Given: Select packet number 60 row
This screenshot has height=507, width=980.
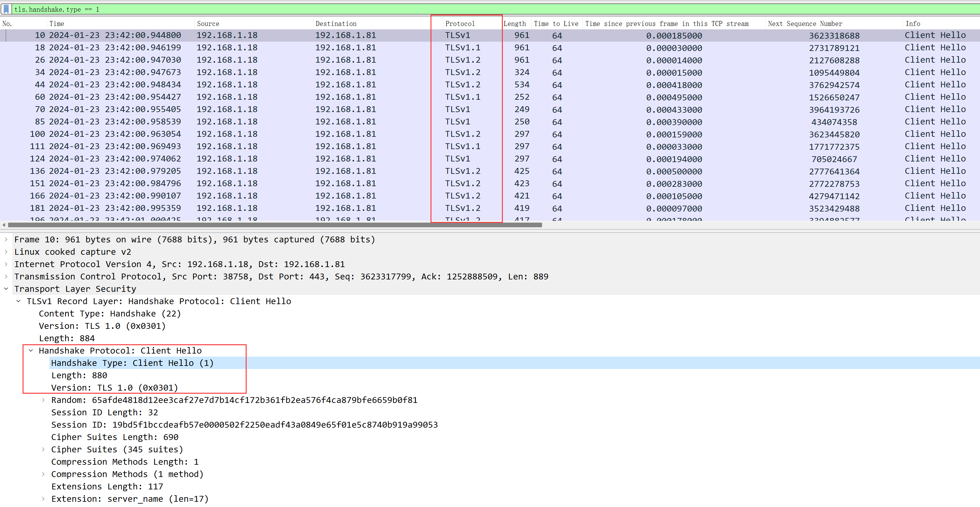Looking at the screenshot, I should pyautogui.click(x=490, y=97).
